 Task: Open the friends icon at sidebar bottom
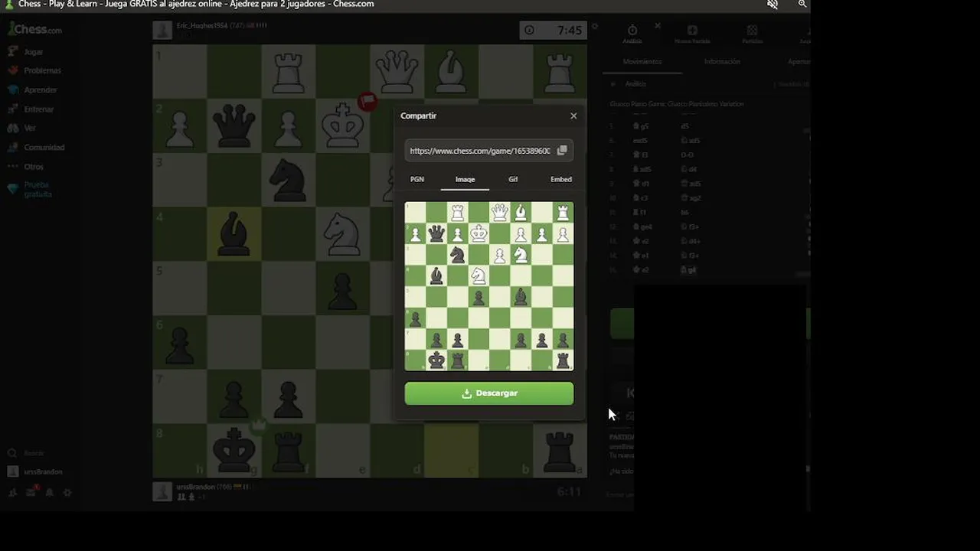click(x=13, y=493)
